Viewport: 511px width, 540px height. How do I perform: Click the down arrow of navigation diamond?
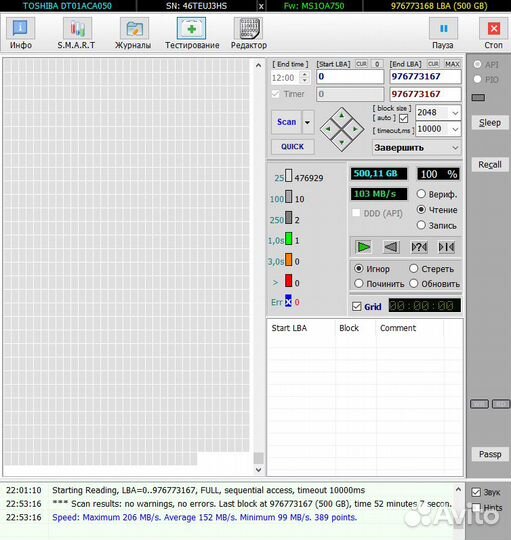342,142
